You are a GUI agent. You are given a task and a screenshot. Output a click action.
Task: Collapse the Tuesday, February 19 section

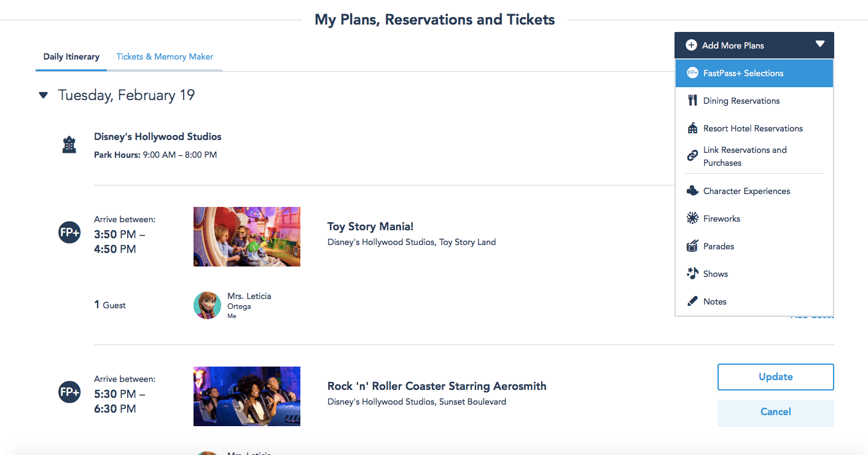tap(43, 95)
